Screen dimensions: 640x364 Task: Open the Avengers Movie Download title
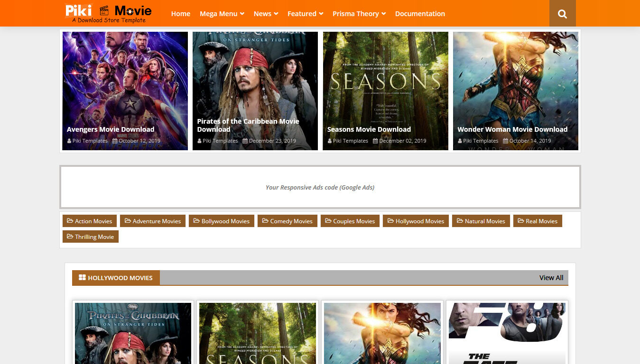pyautogui.click(x=111, y=129)
